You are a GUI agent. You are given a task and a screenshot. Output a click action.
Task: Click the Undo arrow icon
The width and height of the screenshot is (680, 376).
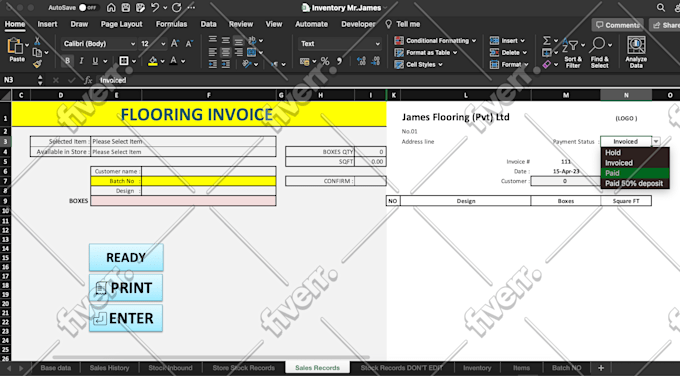(155, 8)
